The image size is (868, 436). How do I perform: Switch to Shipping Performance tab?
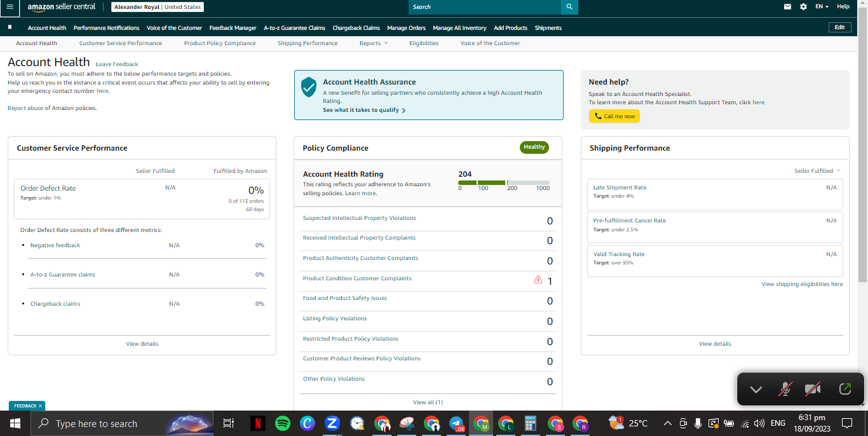point(308,43)
